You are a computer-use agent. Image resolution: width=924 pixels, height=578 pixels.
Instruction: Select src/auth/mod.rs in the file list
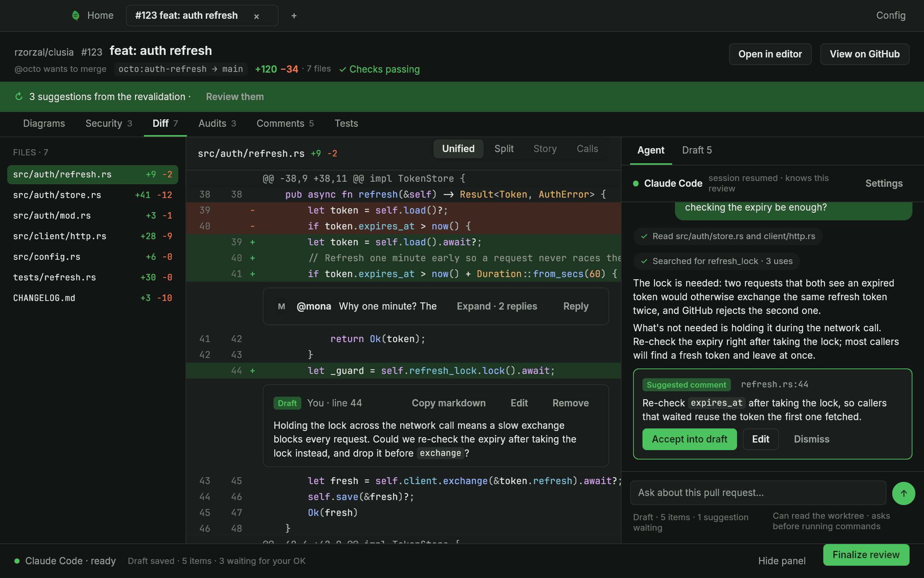point(92,216)
